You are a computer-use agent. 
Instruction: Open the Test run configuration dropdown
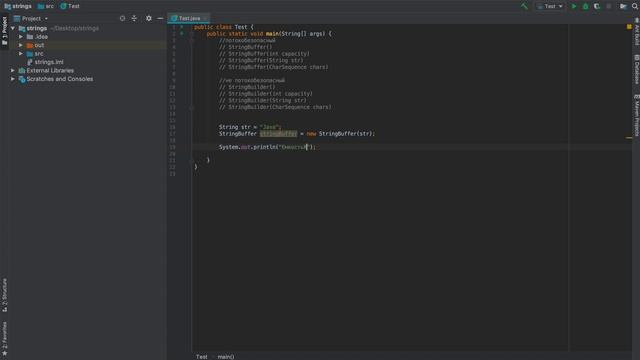tap(550, 6)
